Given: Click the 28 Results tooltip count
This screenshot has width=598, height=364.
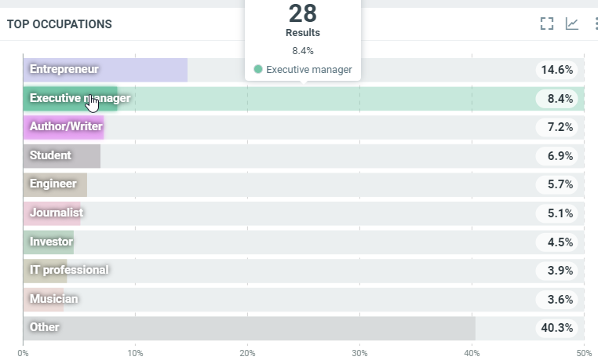Looking at the screenshot, I should click(x=302, y=13).
